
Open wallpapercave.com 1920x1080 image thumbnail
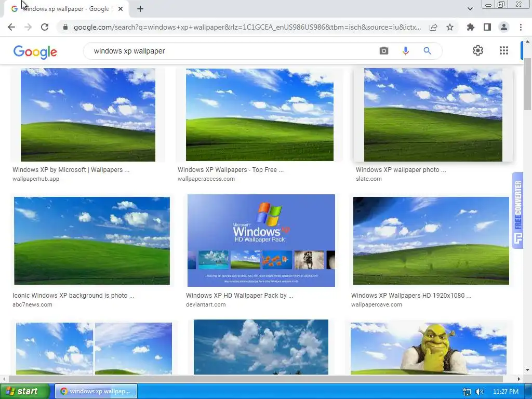431,241
